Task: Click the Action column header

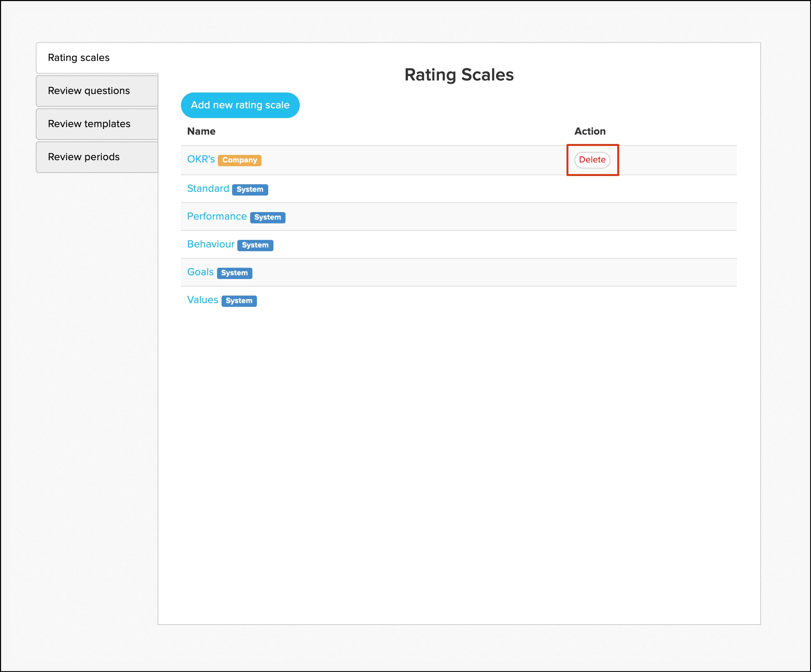Action: (x=589, y=131)
